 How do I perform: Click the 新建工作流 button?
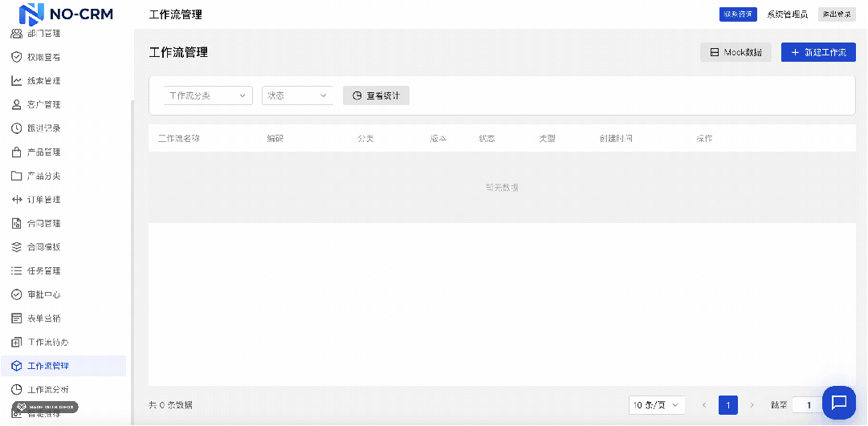pyautogui.click(x=818, y=53)
